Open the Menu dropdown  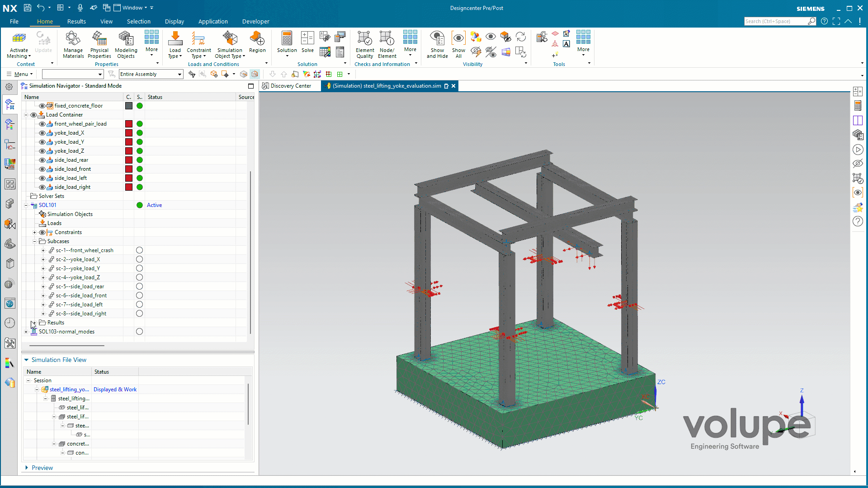(20, 74)
